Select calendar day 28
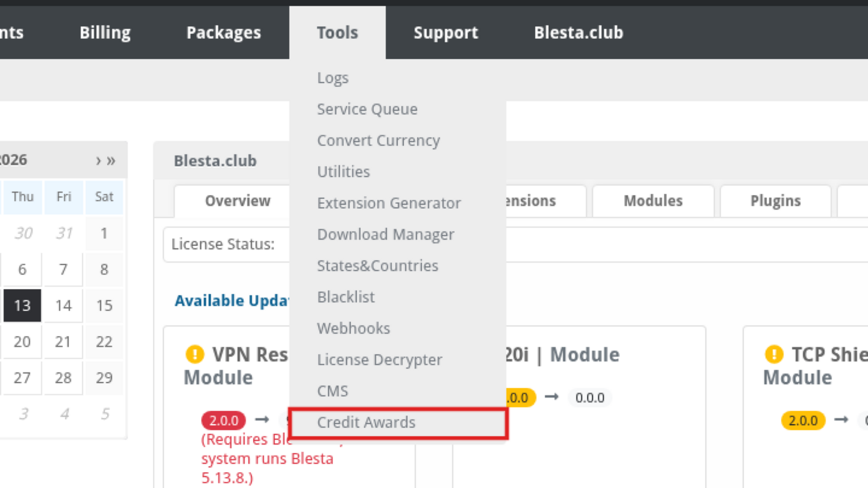 (x=63, y=378)
